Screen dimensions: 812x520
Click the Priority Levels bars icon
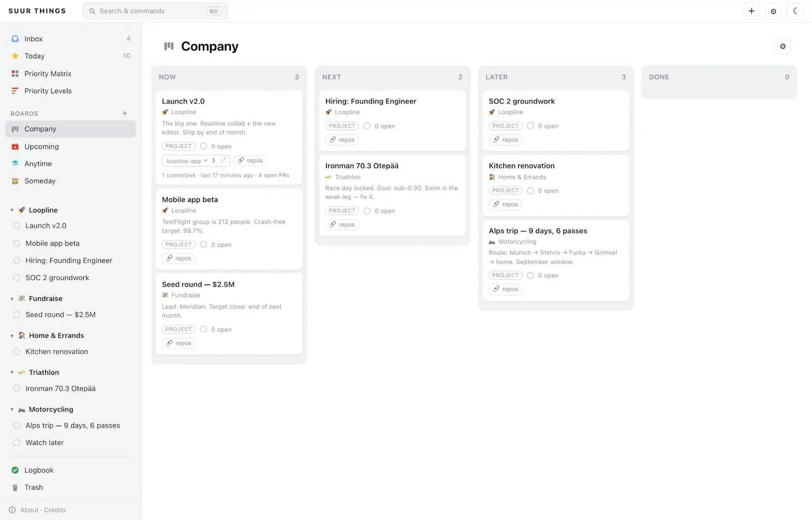tap(15, 91)
